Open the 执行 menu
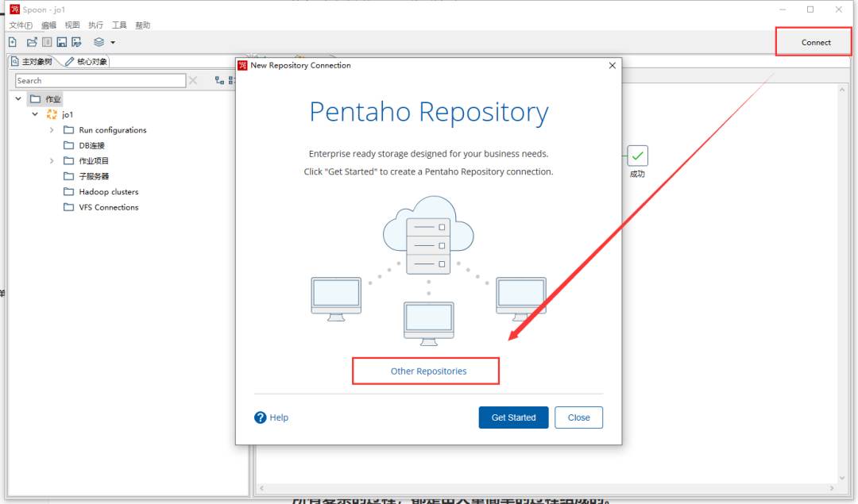Screen dimensions: 858x504 [x=96, y=25]
